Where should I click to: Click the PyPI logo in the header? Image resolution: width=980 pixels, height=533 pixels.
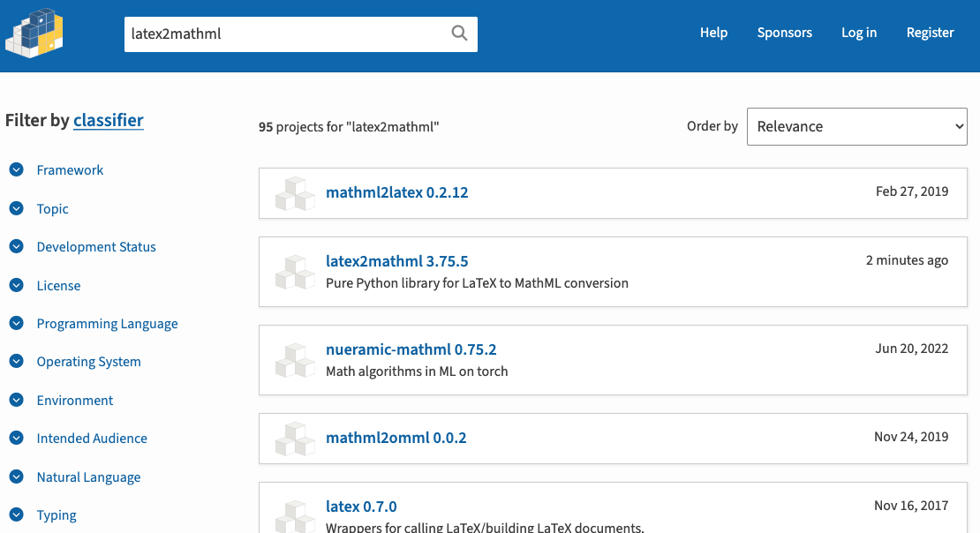tap(34, 34)
